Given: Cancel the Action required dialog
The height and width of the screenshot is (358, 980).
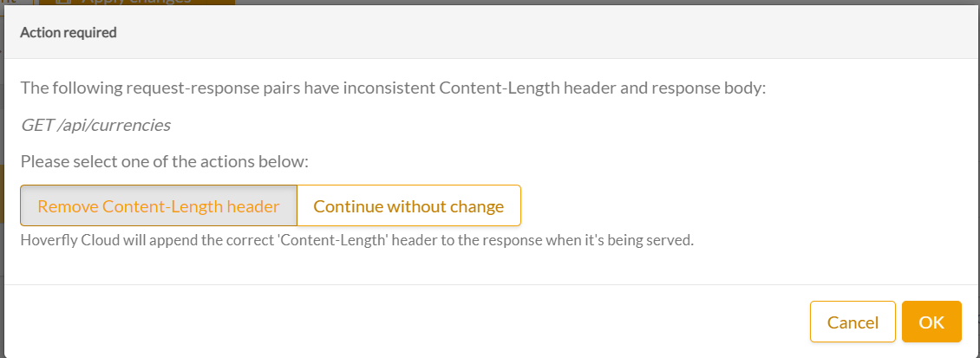Looking at the screenshot, I should [x=853, y=322].
